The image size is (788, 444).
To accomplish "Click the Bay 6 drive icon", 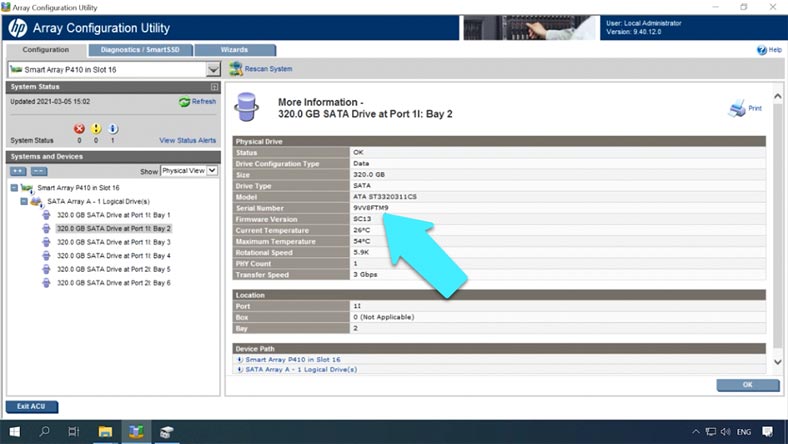I will coord(46,283).
